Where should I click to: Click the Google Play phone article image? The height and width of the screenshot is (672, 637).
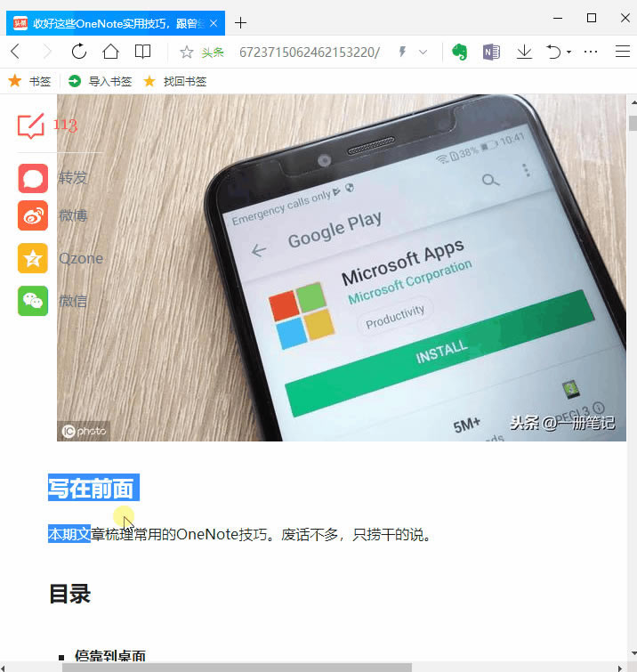(342, 268)
